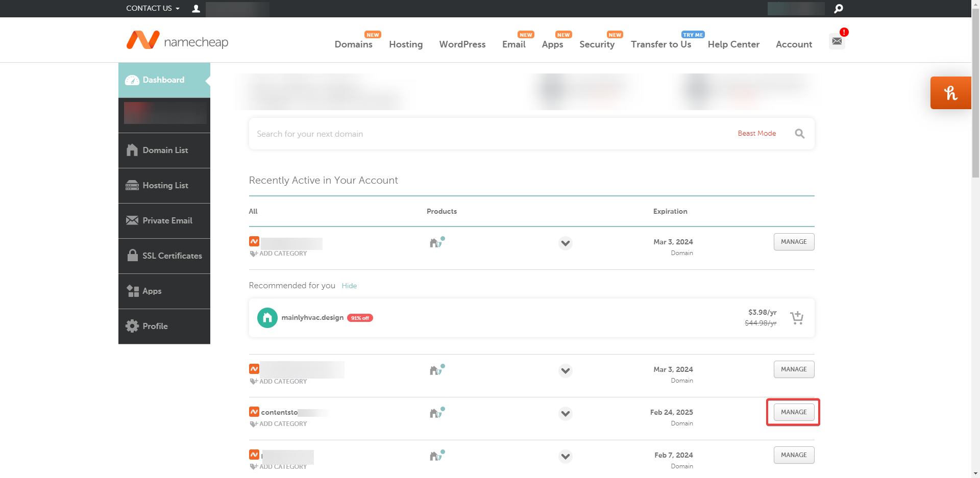Click the page vertical scrollbar
The image size is (980, 478).
(x=975, y=92)
